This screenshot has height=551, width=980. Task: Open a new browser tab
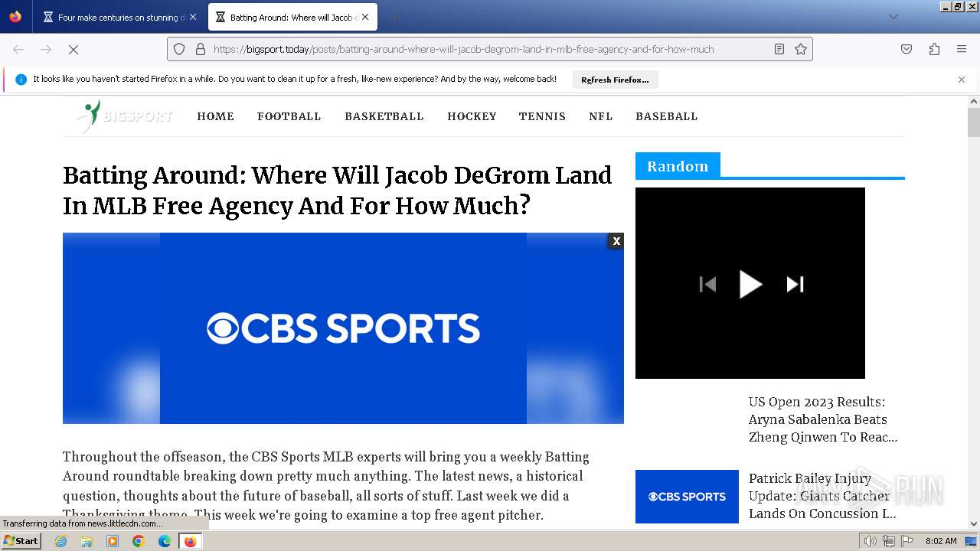tap(394, 17)
